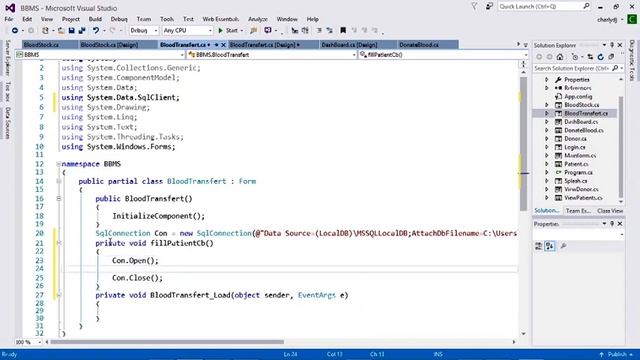Open the Project menu

tap(71, 19)
